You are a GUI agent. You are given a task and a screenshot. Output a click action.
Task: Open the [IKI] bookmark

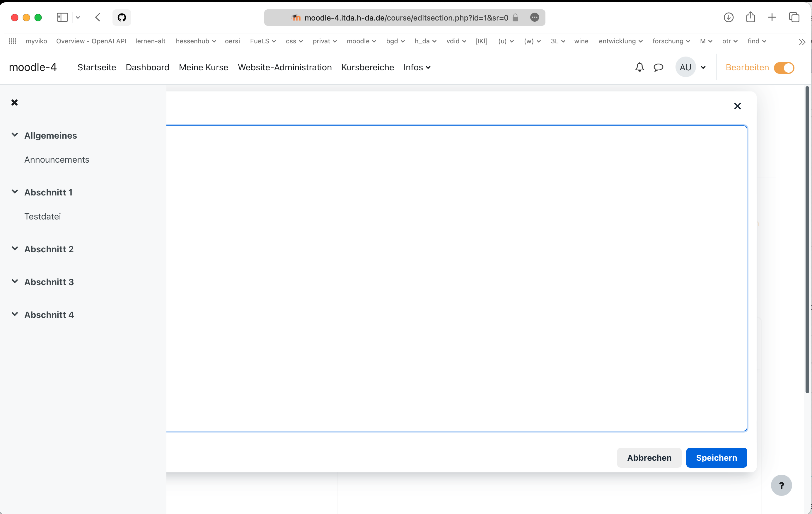click(481, 41)
